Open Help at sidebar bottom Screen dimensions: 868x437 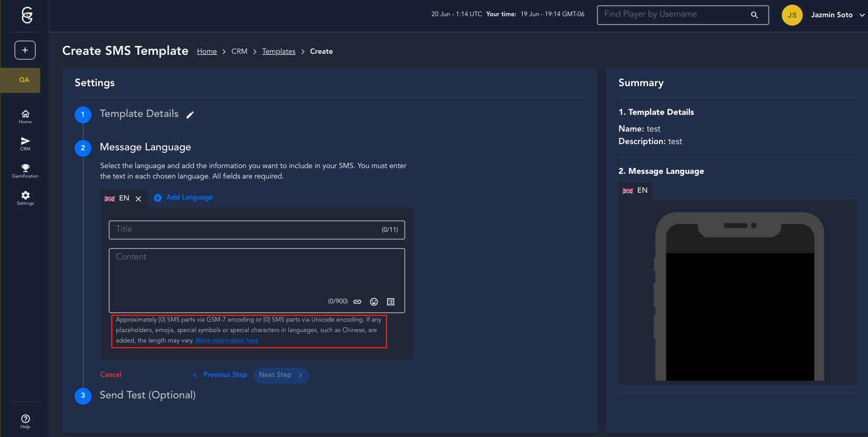tap(25, 421)
